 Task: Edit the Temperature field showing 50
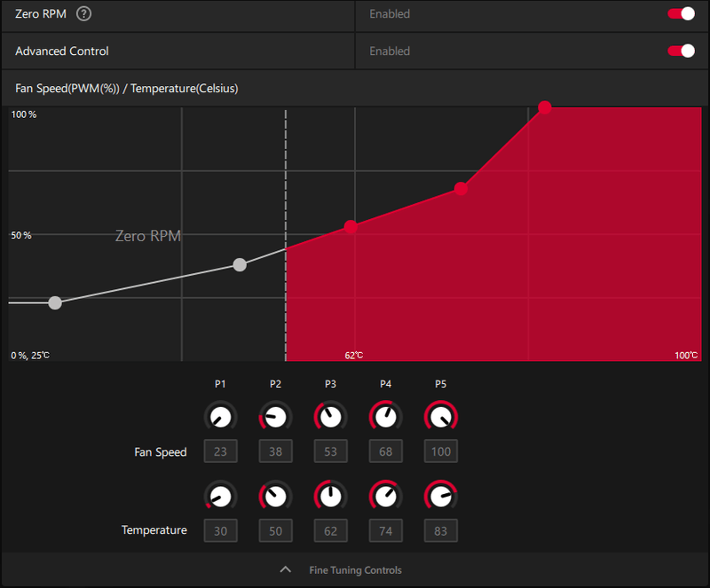tap(275, 530)
